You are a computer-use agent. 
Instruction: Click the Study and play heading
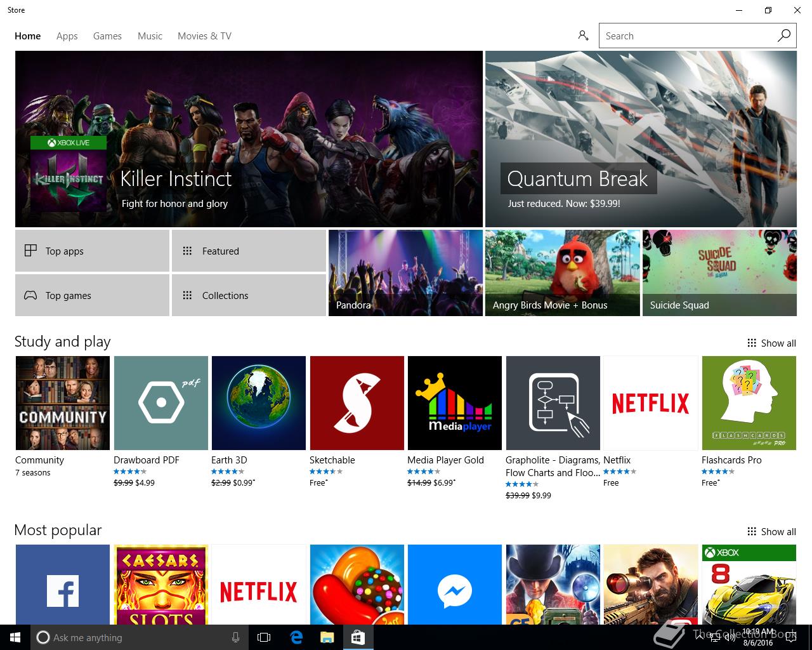click(x=62, y=342)
